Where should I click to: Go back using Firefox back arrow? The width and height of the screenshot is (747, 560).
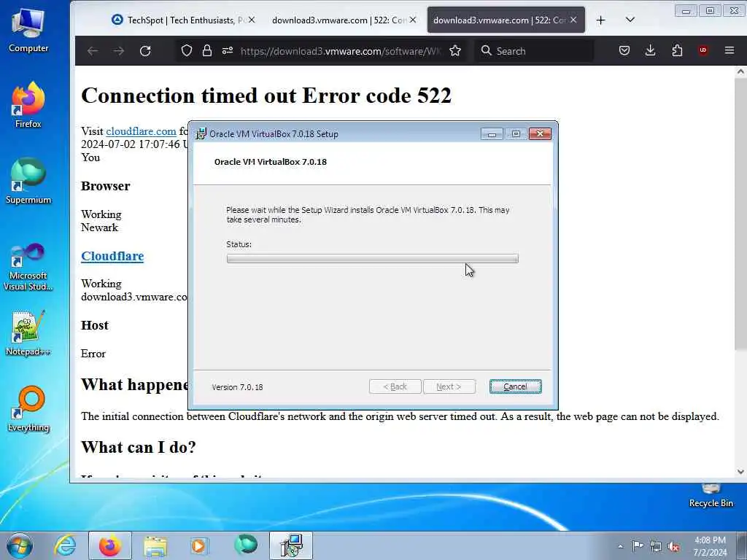(93, 51)
